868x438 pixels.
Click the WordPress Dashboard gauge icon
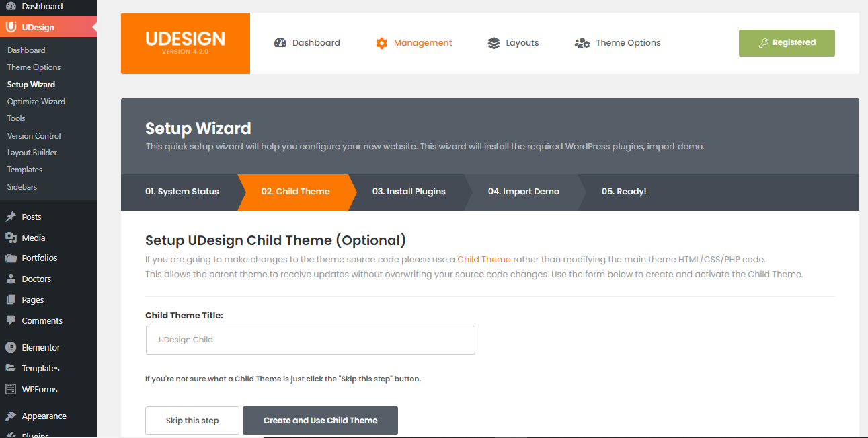[x=11, y=6]
